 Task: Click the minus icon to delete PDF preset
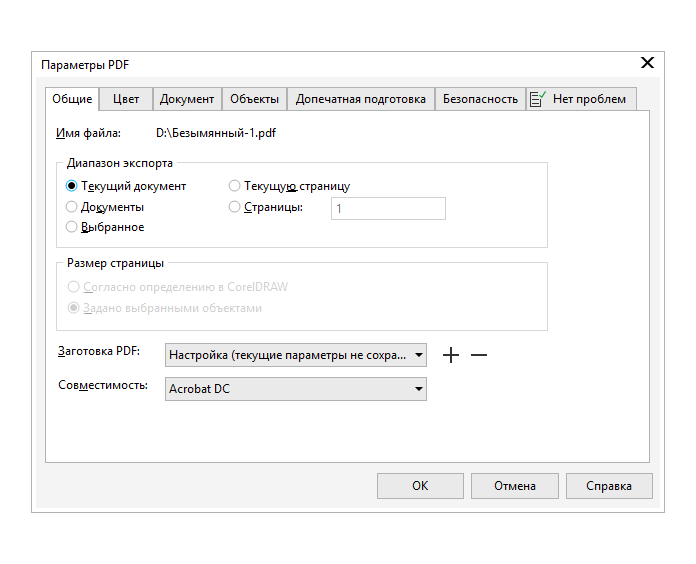(479, 355)
